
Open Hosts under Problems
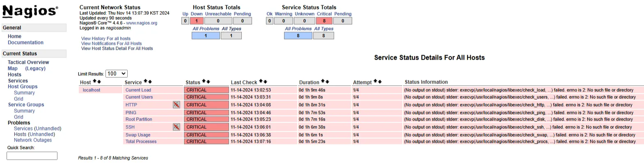[20, 134]
